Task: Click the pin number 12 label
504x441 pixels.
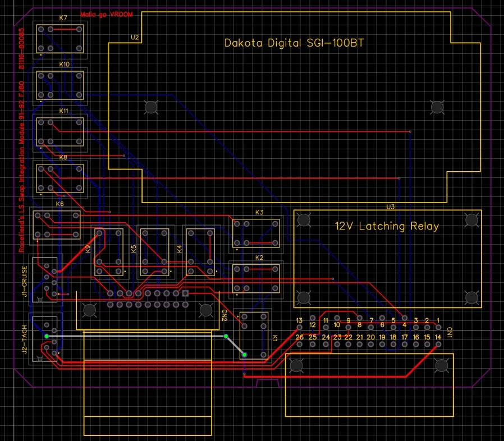Action: pos(313,325)
